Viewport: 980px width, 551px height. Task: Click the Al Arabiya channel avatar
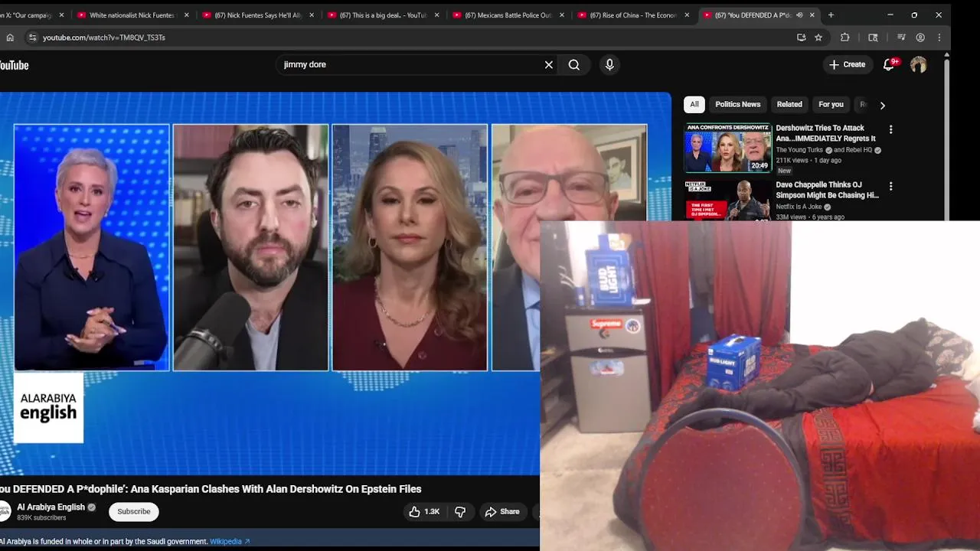pos(4,512)
